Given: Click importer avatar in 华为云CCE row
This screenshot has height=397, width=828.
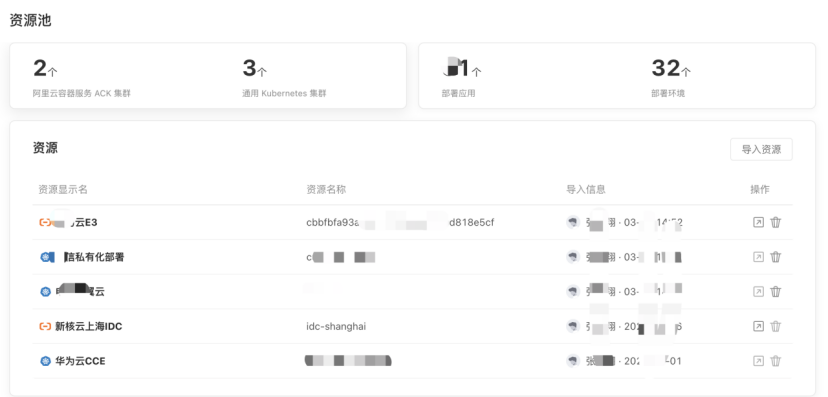Looking at the screenshot, I should click(573, 361).
